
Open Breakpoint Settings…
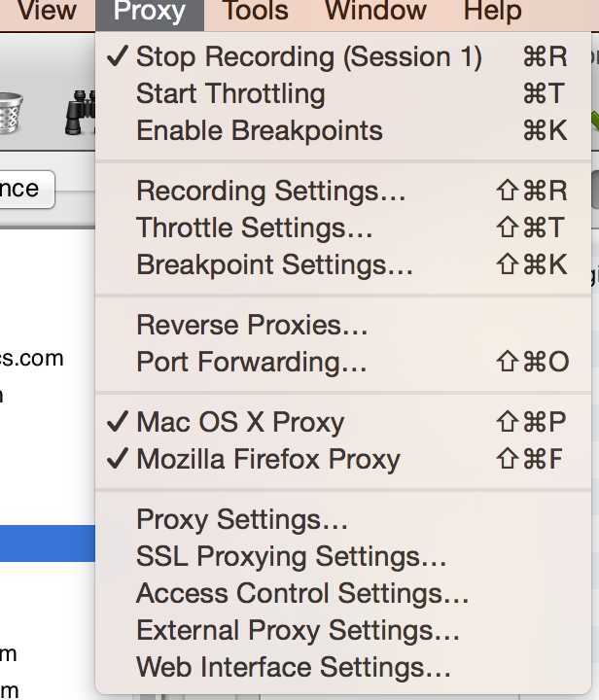click(x=343, y=264)
